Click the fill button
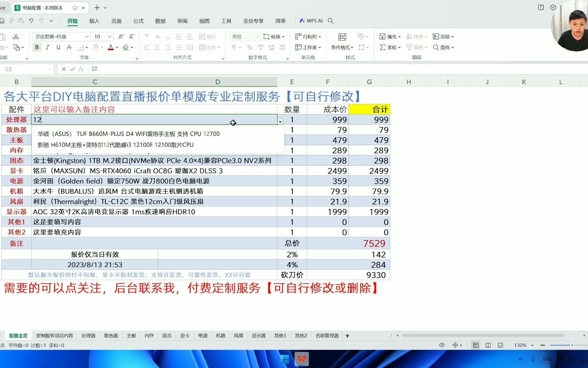The height and width of the screenshot is (368, 588). 390,36
